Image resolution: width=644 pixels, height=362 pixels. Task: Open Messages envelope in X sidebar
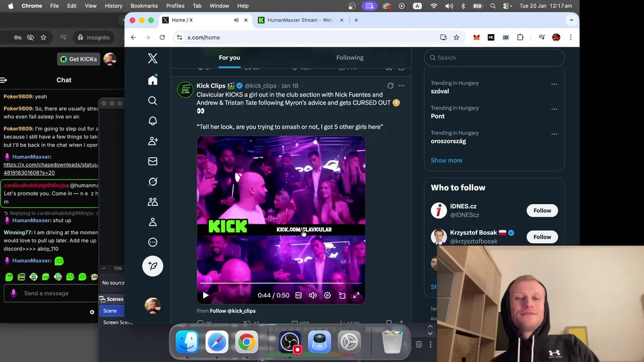(152, 161)
